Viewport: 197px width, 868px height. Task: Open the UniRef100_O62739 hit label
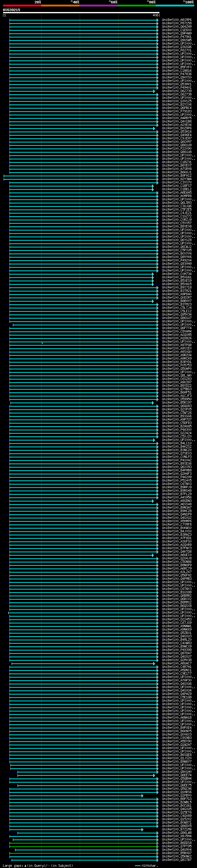[x=176, y=91]
